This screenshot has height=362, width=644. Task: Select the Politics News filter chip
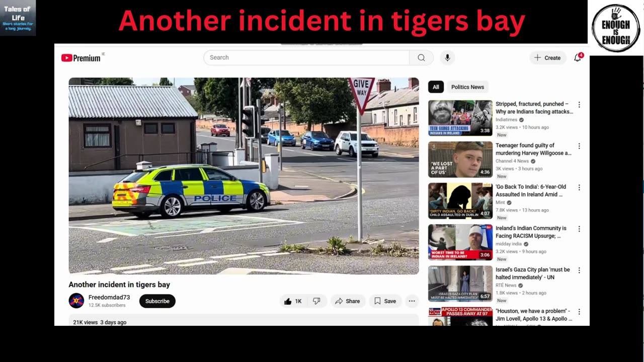click(x=467, y=87)
